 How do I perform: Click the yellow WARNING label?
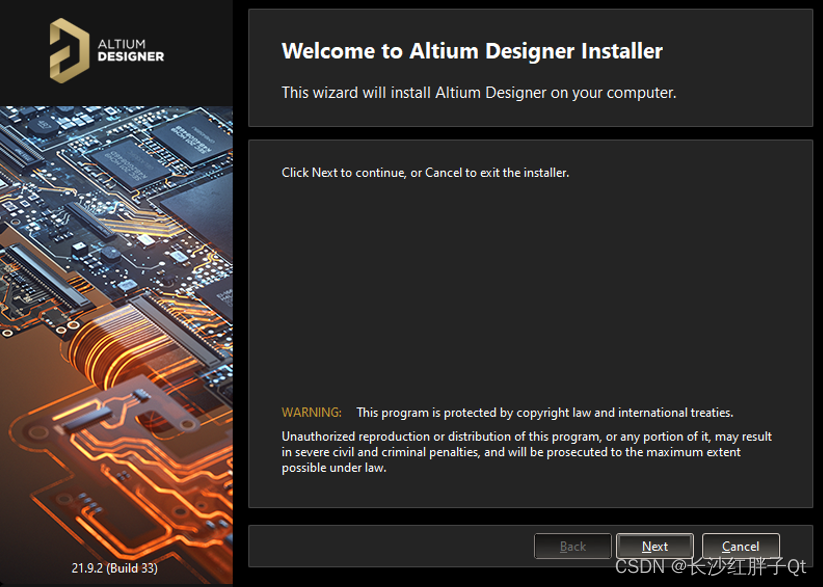[311, 412]
